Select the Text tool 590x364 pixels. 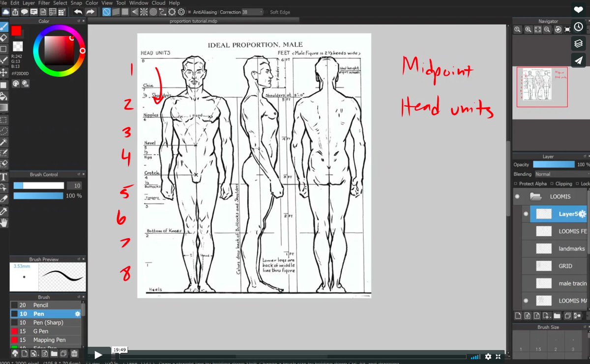(x=3, y=177)
